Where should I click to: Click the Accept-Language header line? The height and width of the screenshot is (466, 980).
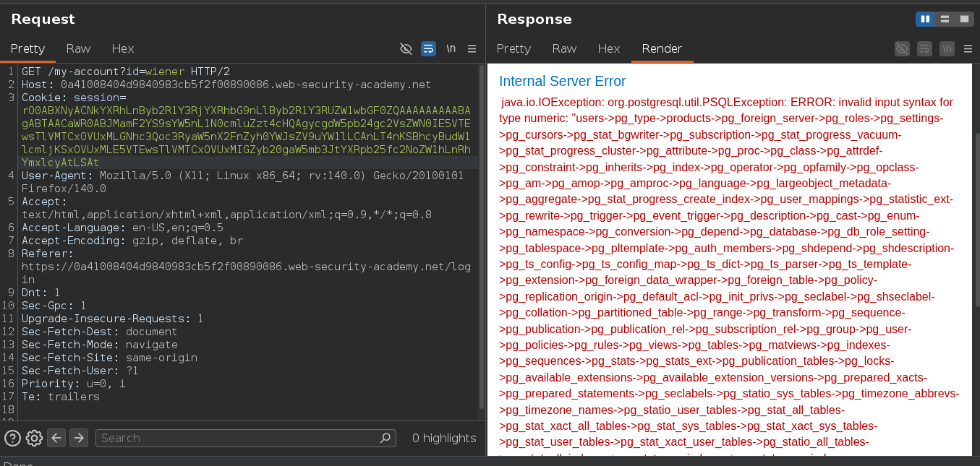(x=122, y=228)
